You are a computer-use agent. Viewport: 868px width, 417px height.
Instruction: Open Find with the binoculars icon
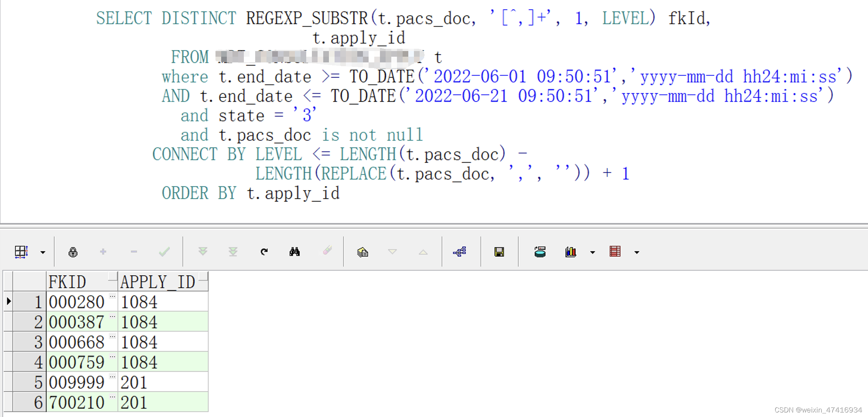(294, 252)
